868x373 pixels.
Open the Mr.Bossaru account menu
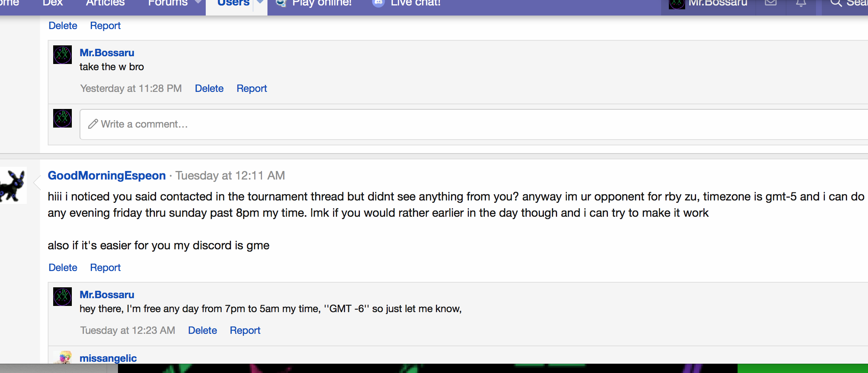pyautogui.click(x=708, y=3)
